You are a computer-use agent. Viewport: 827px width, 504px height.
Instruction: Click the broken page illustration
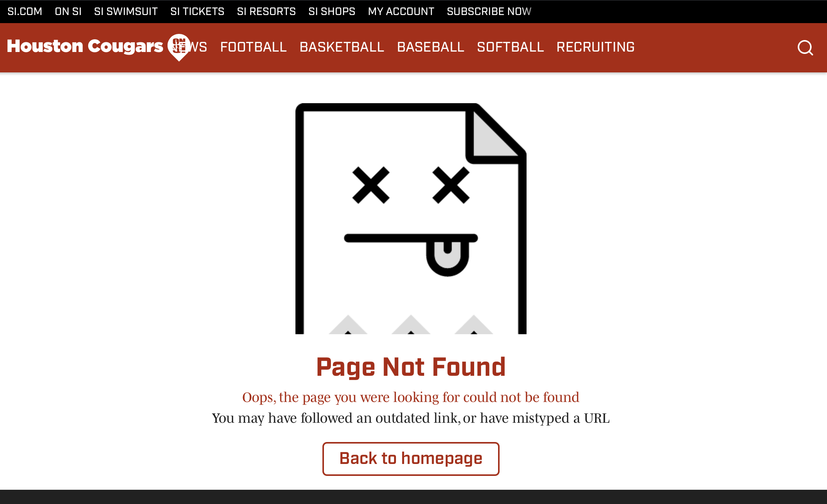[x=411, y=218]
